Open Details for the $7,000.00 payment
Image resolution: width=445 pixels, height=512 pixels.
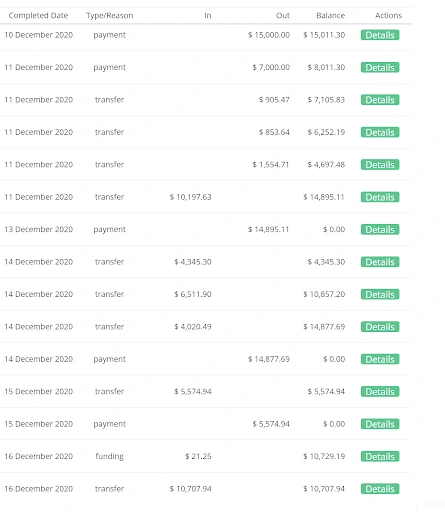pos(380,67)
